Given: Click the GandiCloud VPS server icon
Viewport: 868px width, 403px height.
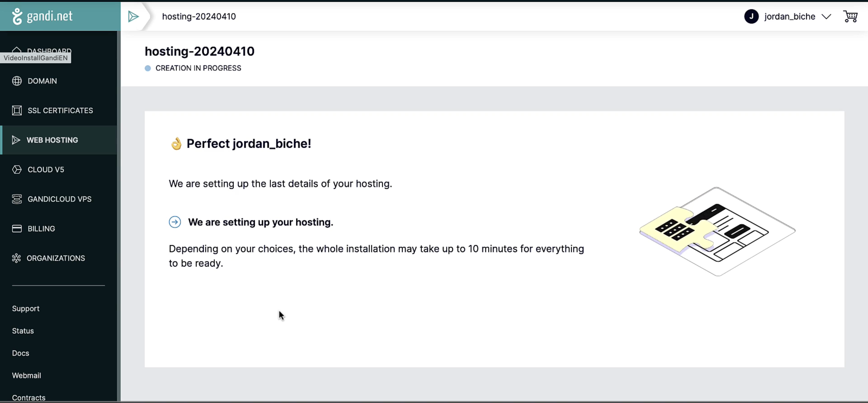Looking at the screenshot, I should [17, 199].
